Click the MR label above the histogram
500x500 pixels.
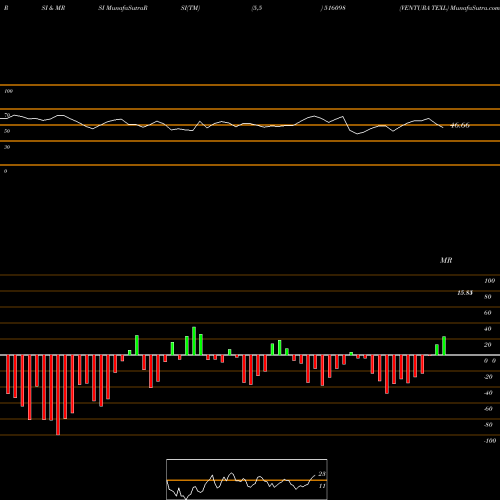446,260
